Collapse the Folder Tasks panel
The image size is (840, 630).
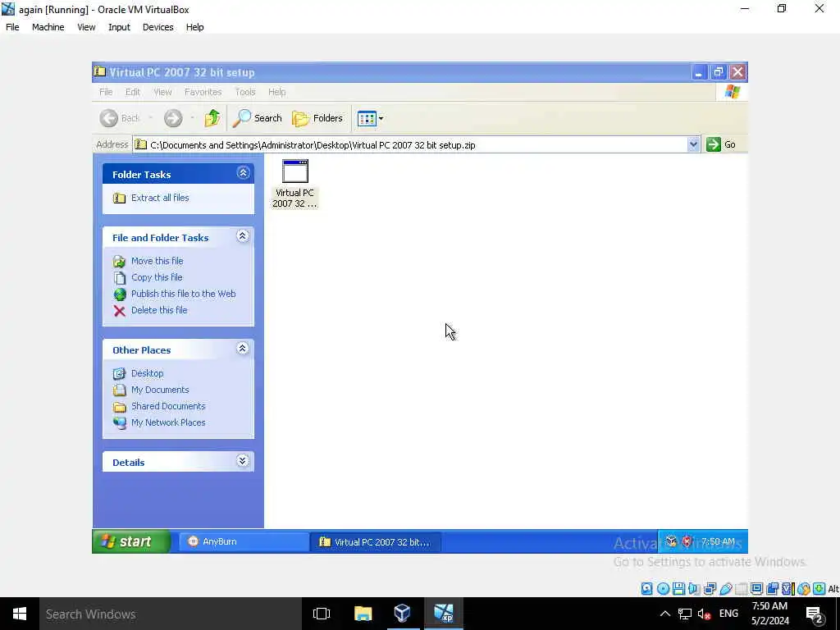243,172
